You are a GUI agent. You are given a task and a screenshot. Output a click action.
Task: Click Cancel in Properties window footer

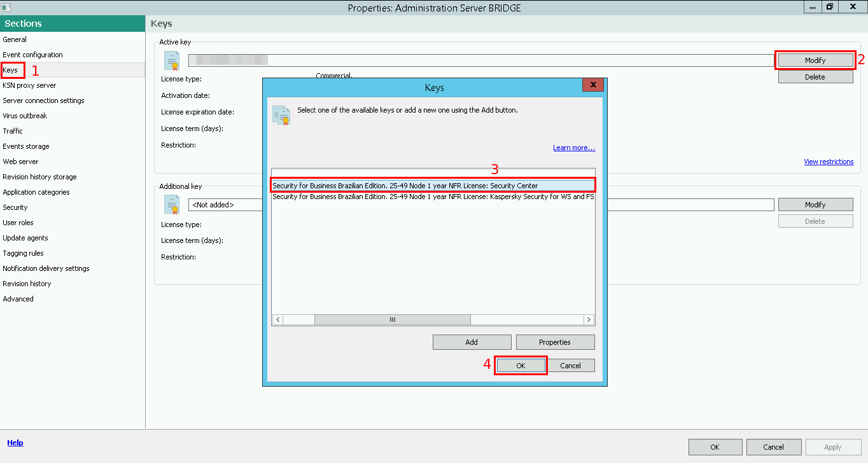(773, 447)
